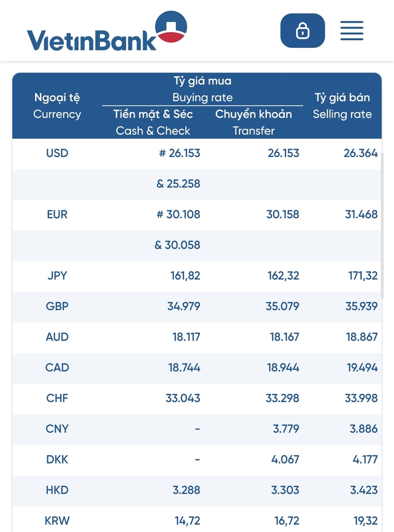Click the Tỷ giá bán Selling rate header
The width and height of the screenshot is (394, 532).
[x=342, y=106]
